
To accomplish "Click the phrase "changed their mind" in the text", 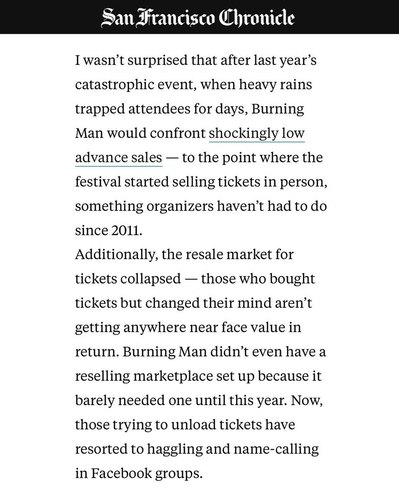I will [x=208, y=303].
